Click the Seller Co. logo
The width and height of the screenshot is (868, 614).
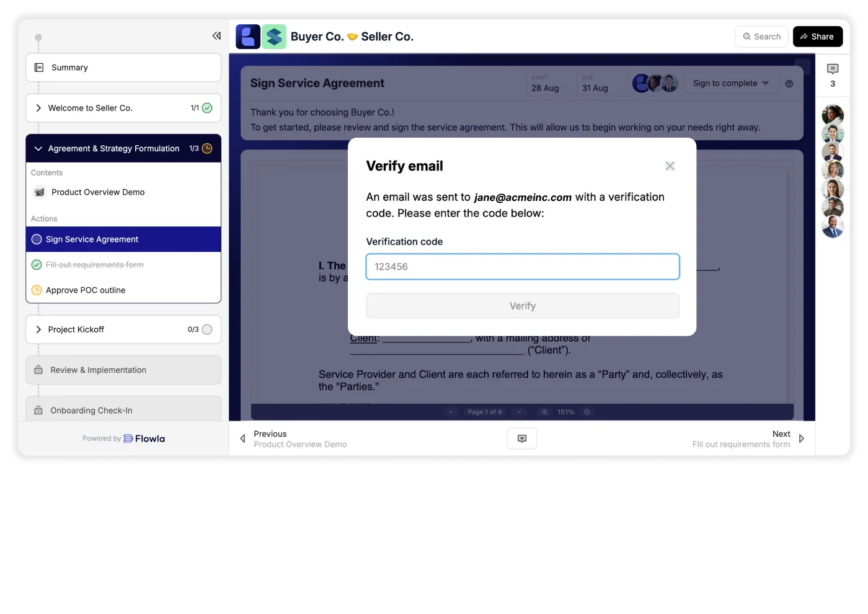coord(274,37)
